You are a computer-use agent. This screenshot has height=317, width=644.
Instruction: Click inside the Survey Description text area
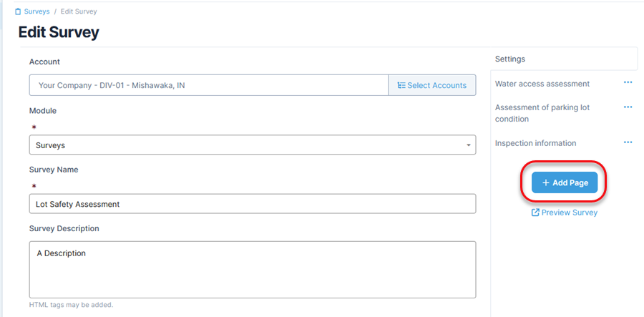pyautogui.click(x=253, y=269)
